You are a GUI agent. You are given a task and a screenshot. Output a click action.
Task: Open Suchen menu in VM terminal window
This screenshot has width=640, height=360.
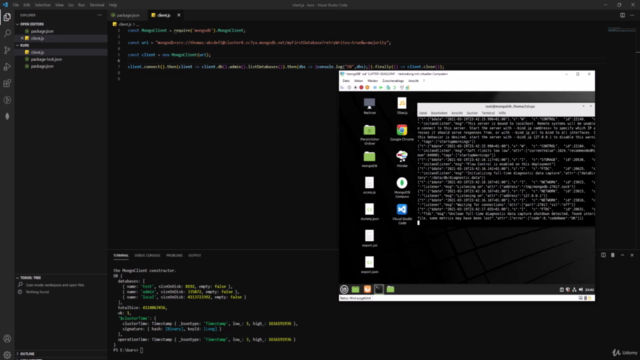point(472,113)
